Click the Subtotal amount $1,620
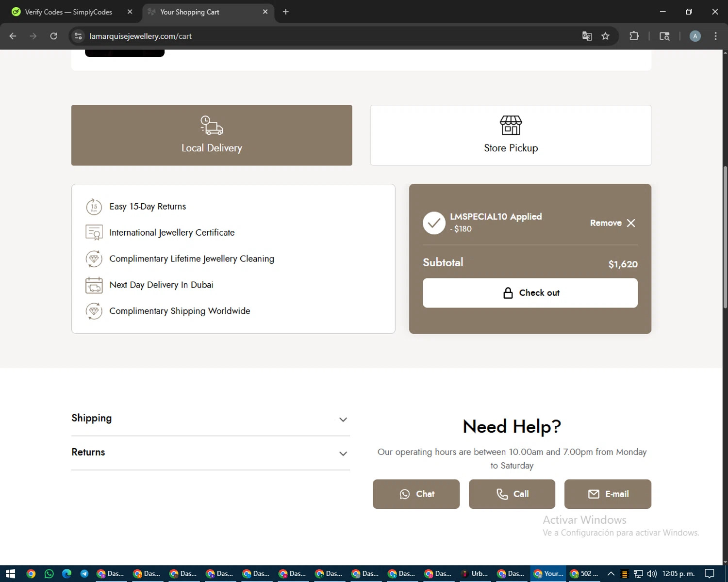 click(623, 264)
